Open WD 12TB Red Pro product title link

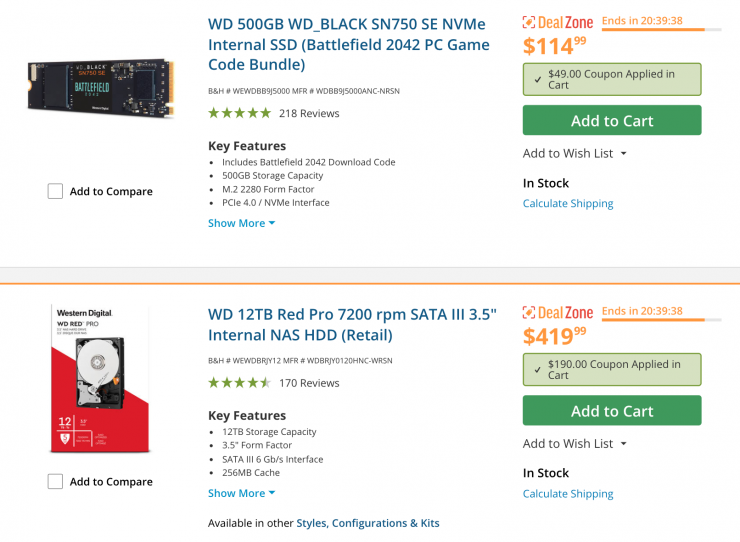(x=352, y=324)
